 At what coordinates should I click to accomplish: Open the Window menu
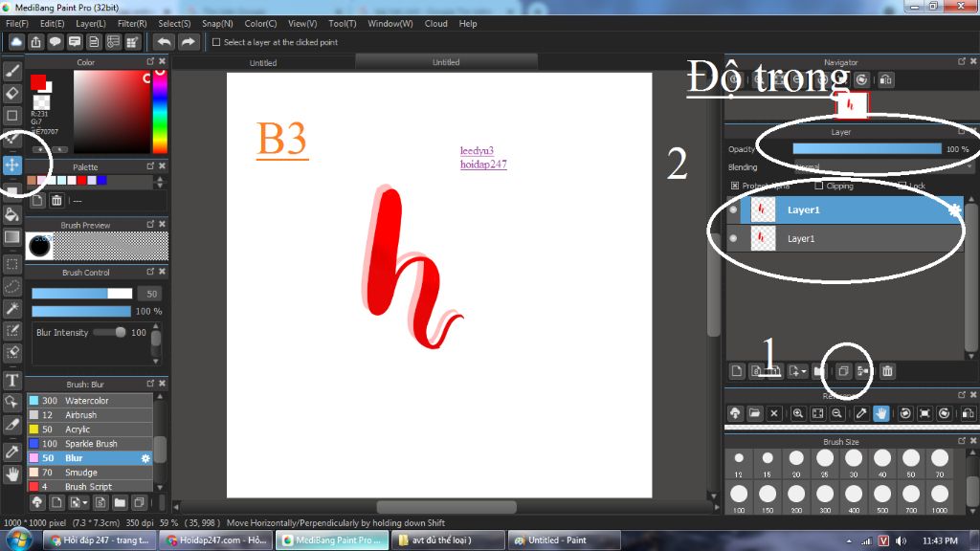coord(390,24)
